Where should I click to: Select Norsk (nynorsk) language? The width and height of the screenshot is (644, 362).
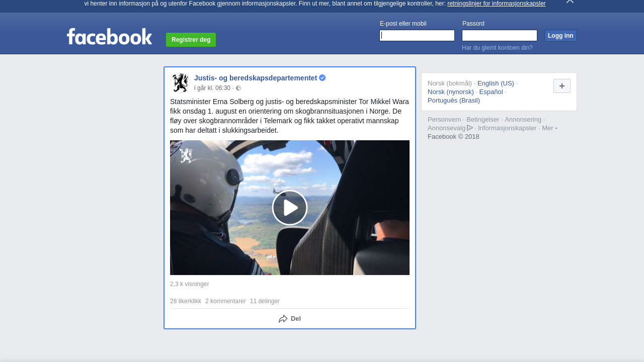click(450, 92)
